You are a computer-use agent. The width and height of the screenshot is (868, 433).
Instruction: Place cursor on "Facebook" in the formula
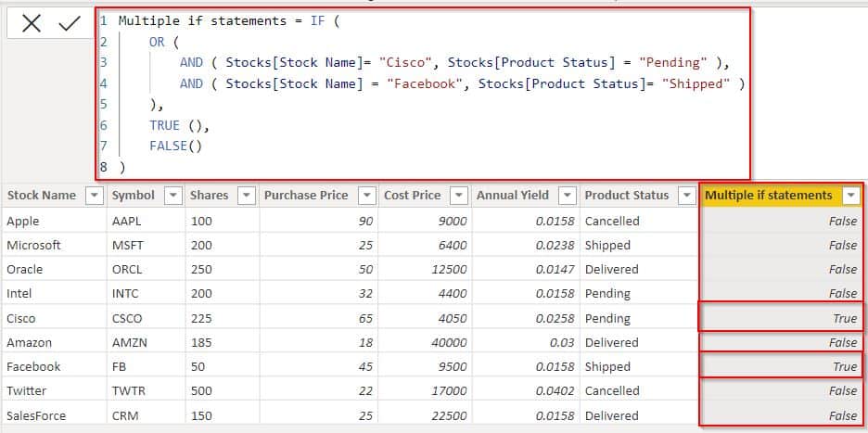tap(425, 83)
